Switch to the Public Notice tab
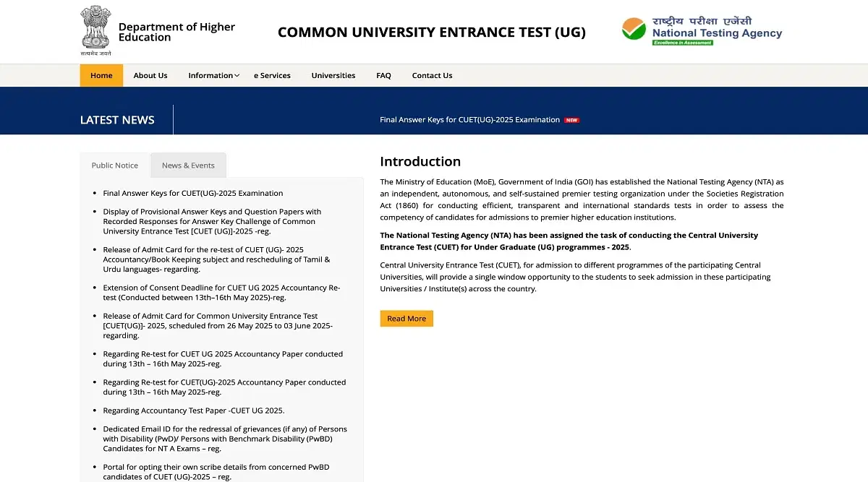The image size is (868, 482). (114, 165)
